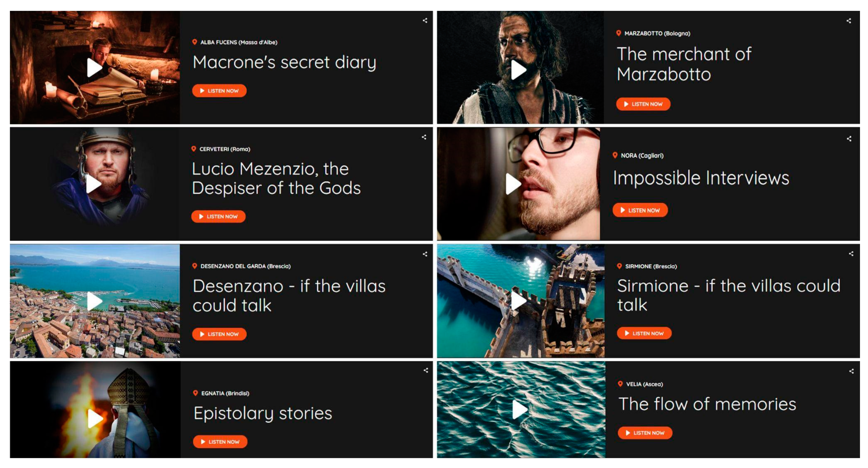The width and height of the screenshot is (868, 468).
Task: Listen now to Epistolary stories
Action: click(220, 442)
